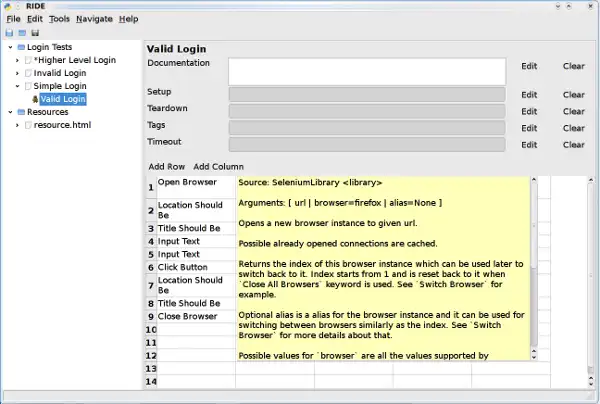The height and width of the screenshot is (404, 600).
Task: Clear the Setup field
Action: click(574, 95)
